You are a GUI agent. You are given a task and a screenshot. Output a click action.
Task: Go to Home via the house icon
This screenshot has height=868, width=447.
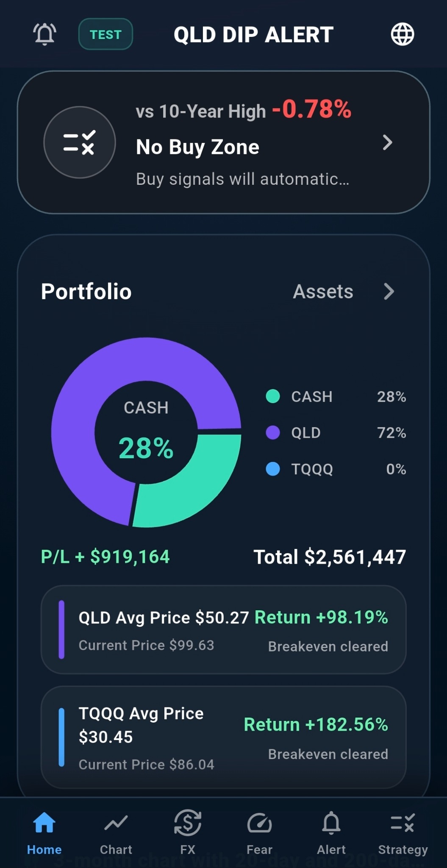pyautogui.click(x=44, y=823)
